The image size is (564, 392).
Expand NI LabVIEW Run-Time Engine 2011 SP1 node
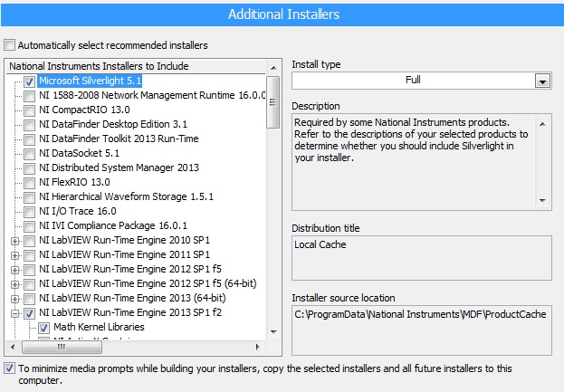14,254
